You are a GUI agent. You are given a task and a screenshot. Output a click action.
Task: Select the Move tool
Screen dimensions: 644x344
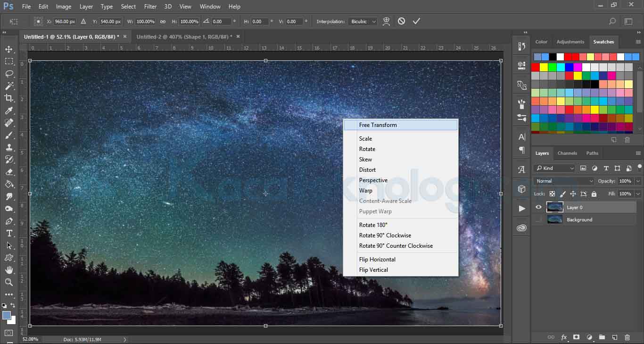(x=9, y=49)
